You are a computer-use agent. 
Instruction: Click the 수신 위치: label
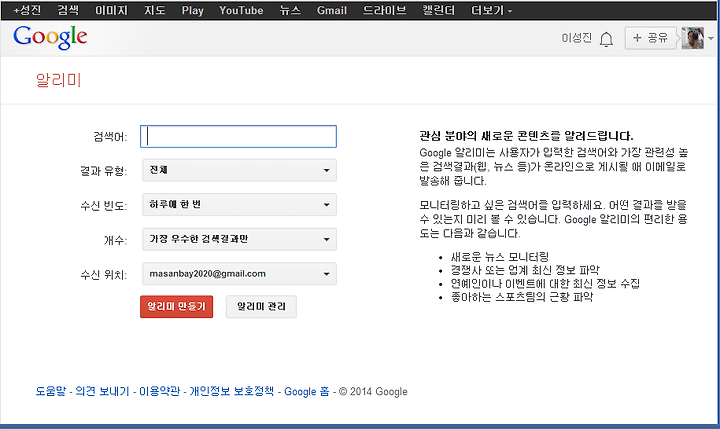click(104, 275)
